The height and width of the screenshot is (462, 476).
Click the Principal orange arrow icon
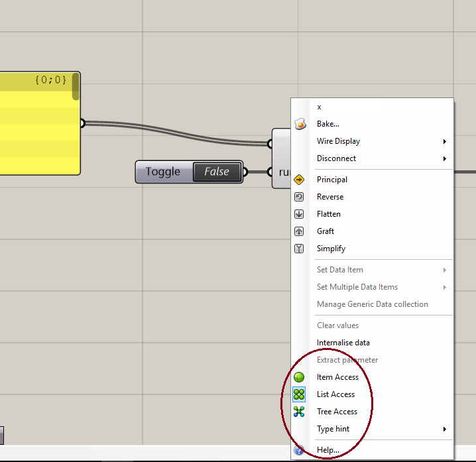299,180
